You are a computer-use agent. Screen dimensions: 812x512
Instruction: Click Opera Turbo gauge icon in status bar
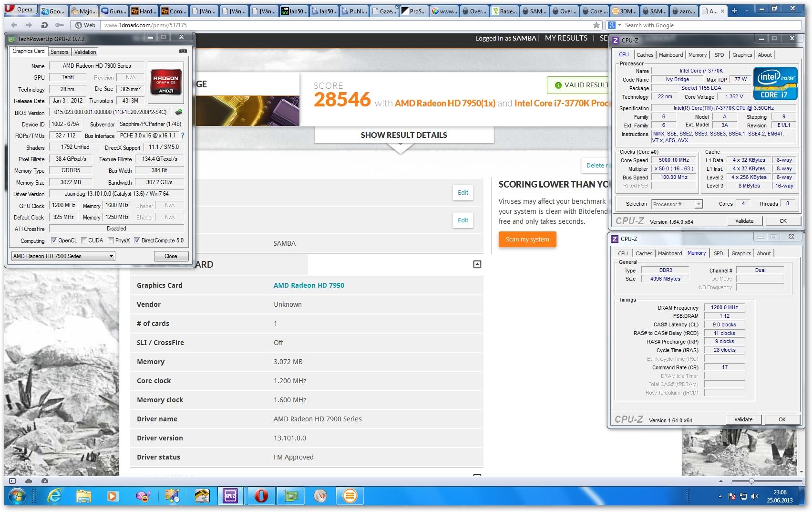[44, 481]
